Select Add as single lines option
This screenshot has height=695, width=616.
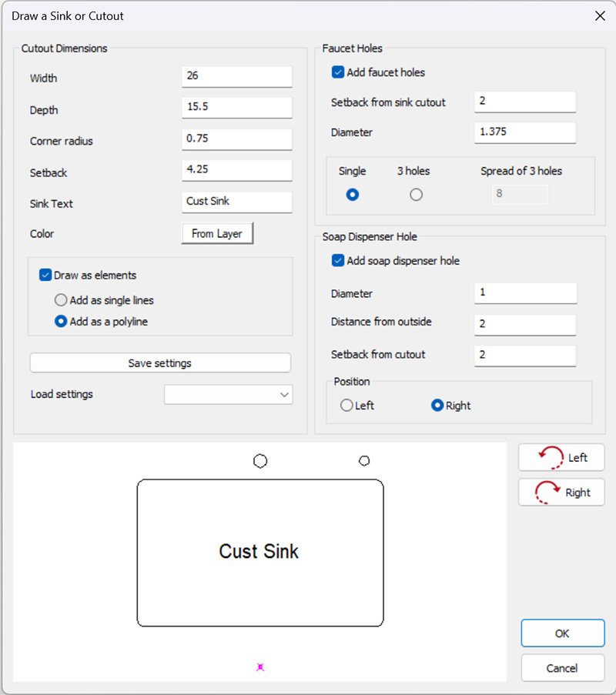[x=61, y=300]
